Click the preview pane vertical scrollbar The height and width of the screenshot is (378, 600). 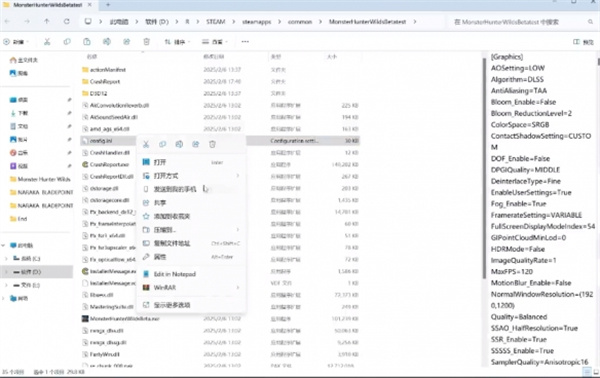tap(598, 210)
